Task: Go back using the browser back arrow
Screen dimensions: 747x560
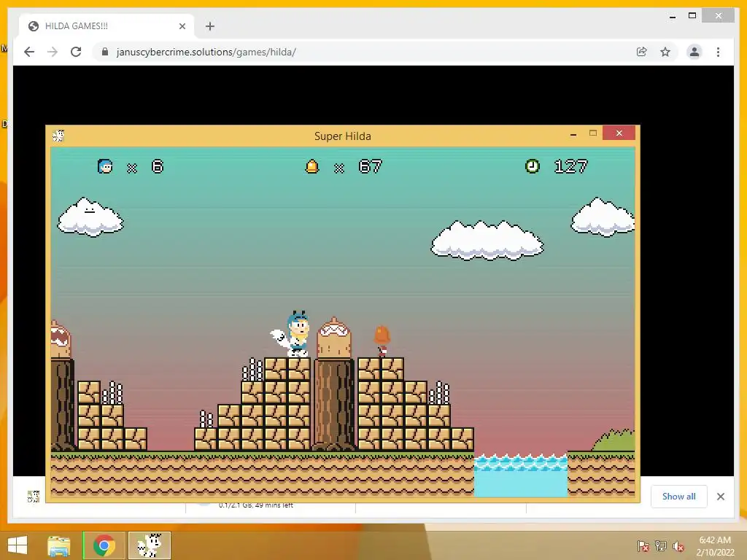Action: point(29,52)
